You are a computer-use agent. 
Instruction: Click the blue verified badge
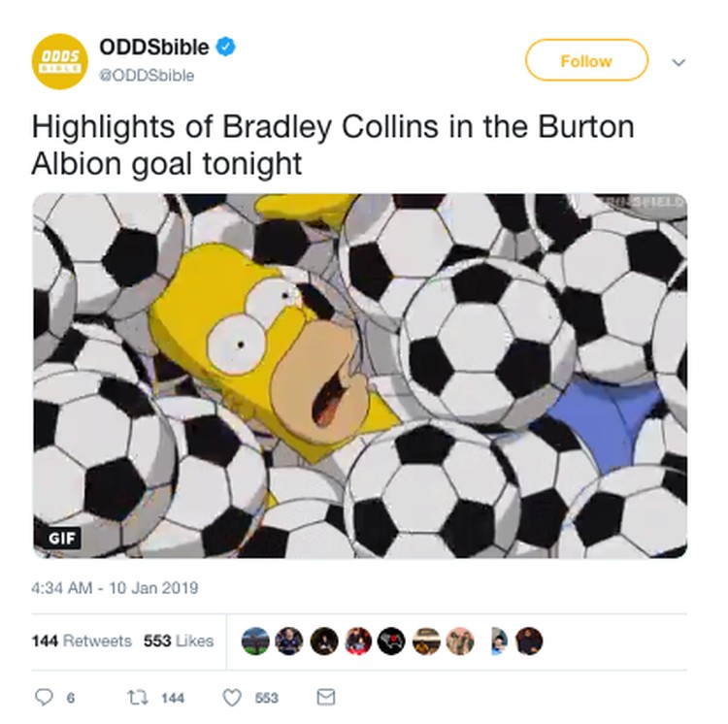pos(226,47)
